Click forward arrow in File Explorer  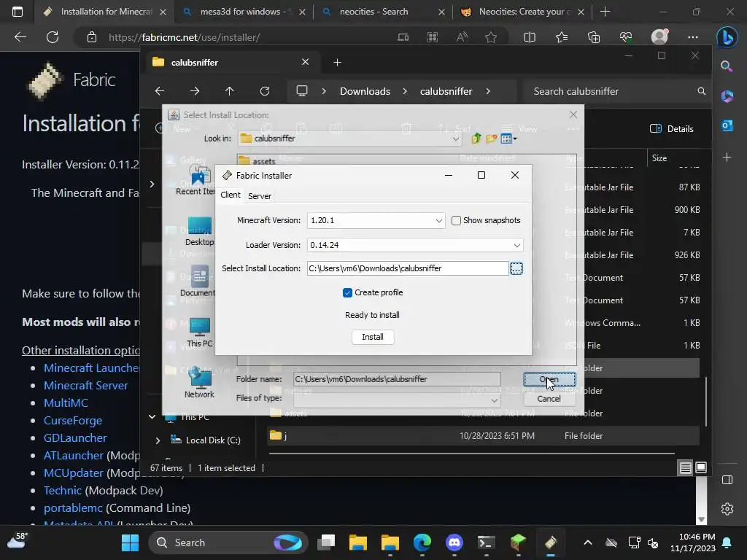point(194,91)
